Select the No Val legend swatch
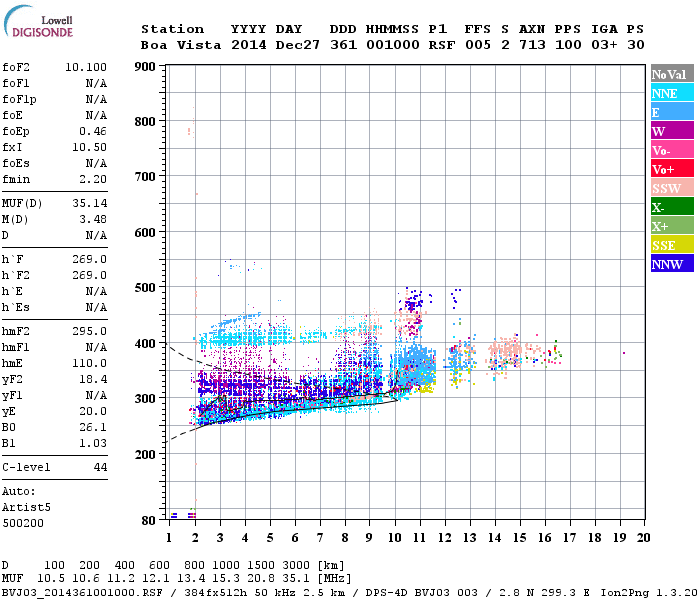The image size is (700, 600). point(672,74)
